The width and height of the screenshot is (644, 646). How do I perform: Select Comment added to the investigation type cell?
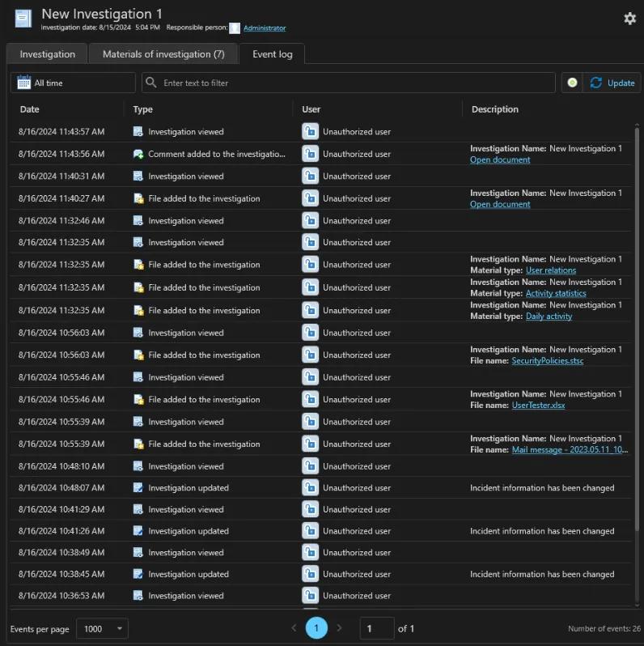pos(217,154)
